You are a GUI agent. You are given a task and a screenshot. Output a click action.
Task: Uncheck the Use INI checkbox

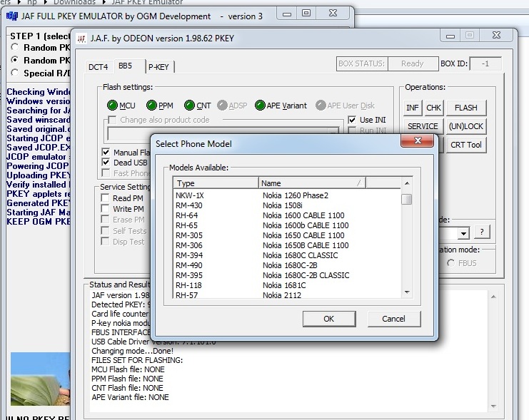point(352,120)
